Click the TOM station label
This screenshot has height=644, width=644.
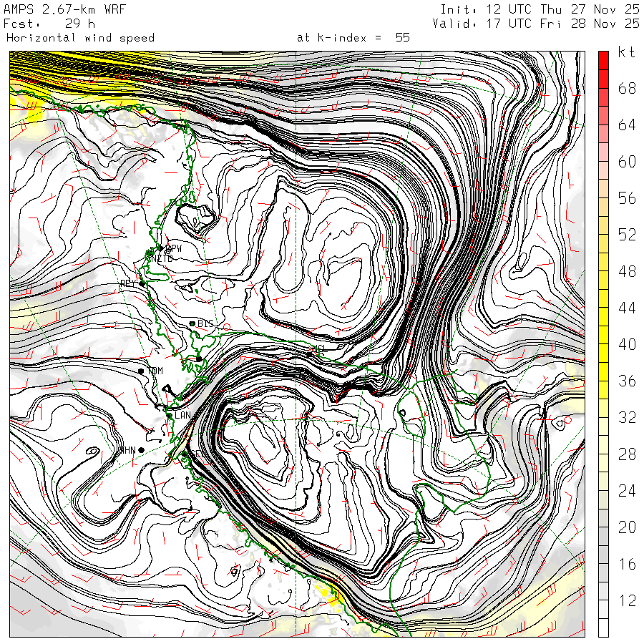point(155,371)
